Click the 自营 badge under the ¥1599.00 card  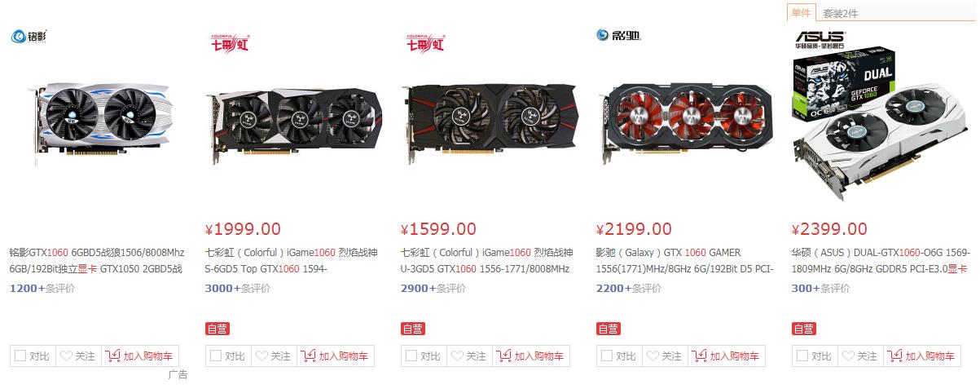[x=413, y=329]
